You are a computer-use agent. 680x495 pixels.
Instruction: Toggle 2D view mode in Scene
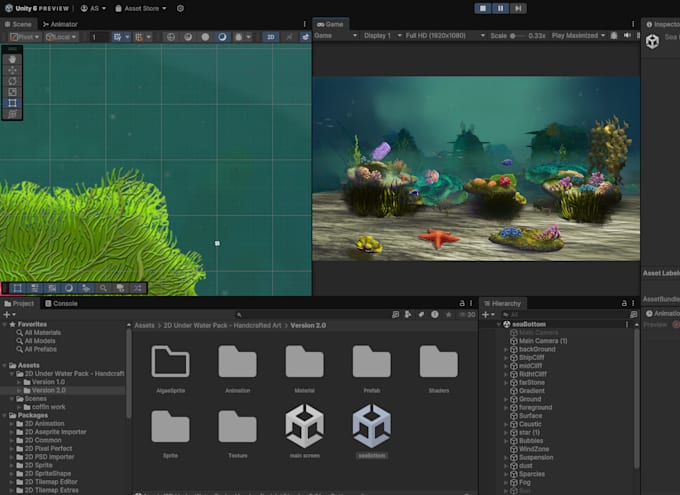click(x=271, y=37)
